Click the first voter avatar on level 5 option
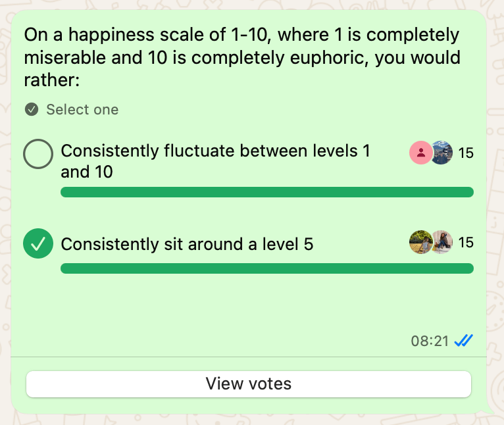The width and height of the screenshot is (504, 425). [x=420, y=242]
